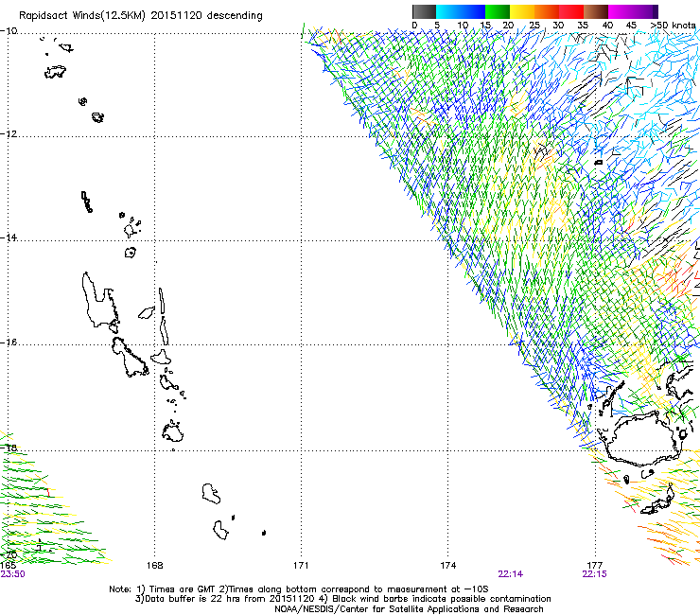Click the '20151120 descending' date label
The image size is (700, 615).
click(x=207, y=16)
